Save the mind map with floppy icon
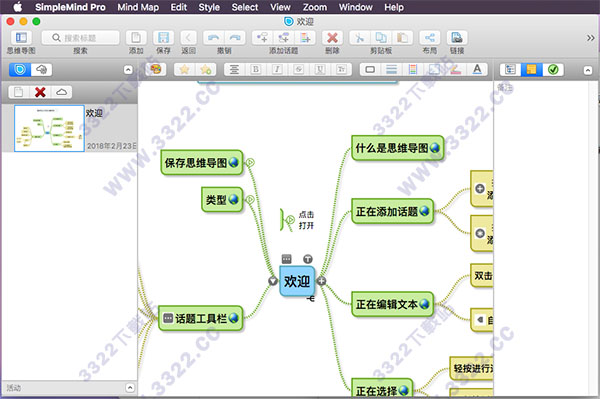 [163, 37]
